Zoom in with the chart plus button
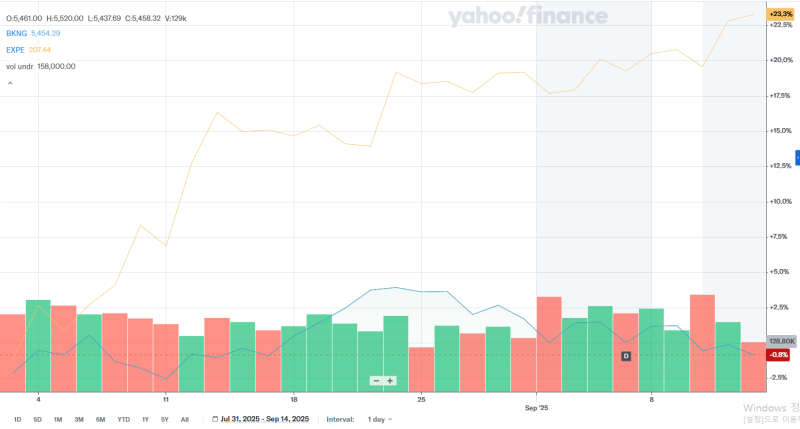 [390, 380]
